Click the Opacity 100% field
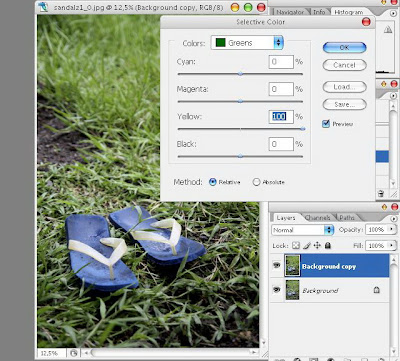Viewport: 400px width, 361px height. click(x=377, y=229)
